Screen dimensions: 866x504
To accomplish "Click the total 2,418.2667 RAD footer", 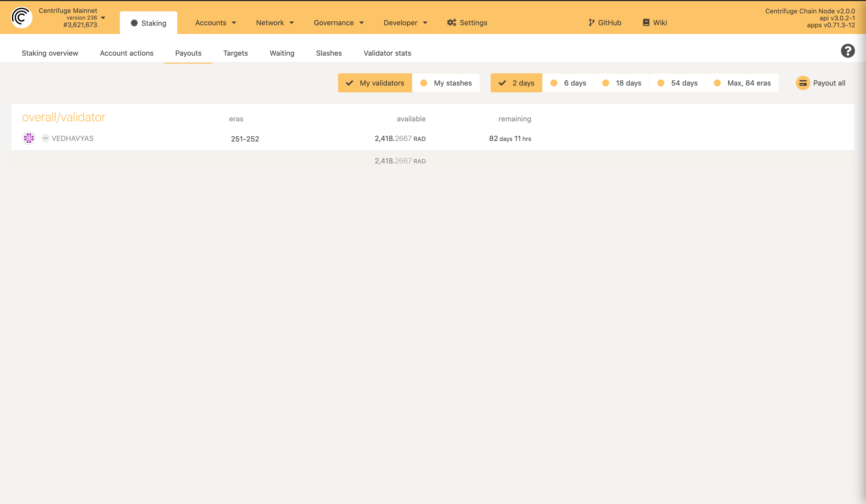I will (400, 161).
